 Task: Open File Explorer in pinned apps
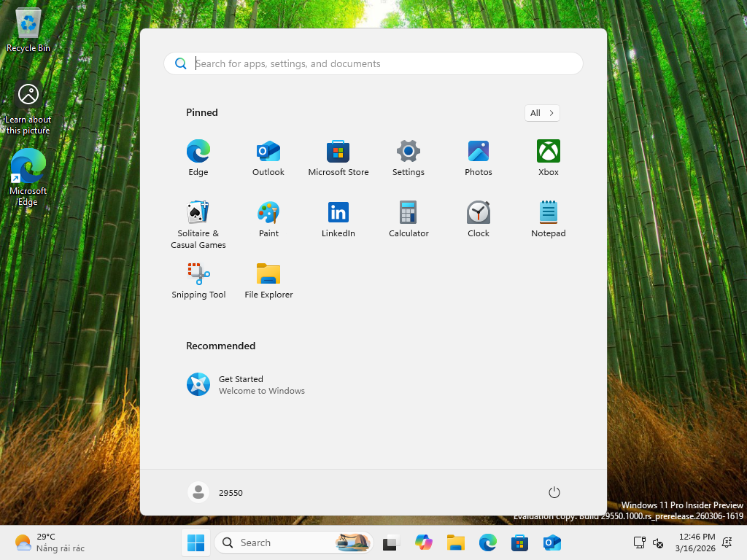(x=268, y=281)
